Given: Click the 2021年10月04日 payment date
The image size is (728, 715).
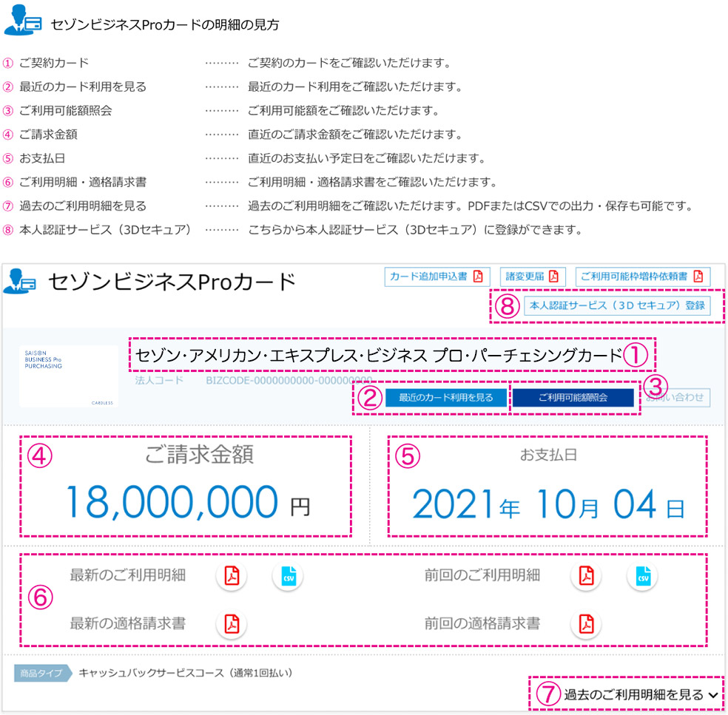Looking at the screenshot, I should tap(548, 504).
